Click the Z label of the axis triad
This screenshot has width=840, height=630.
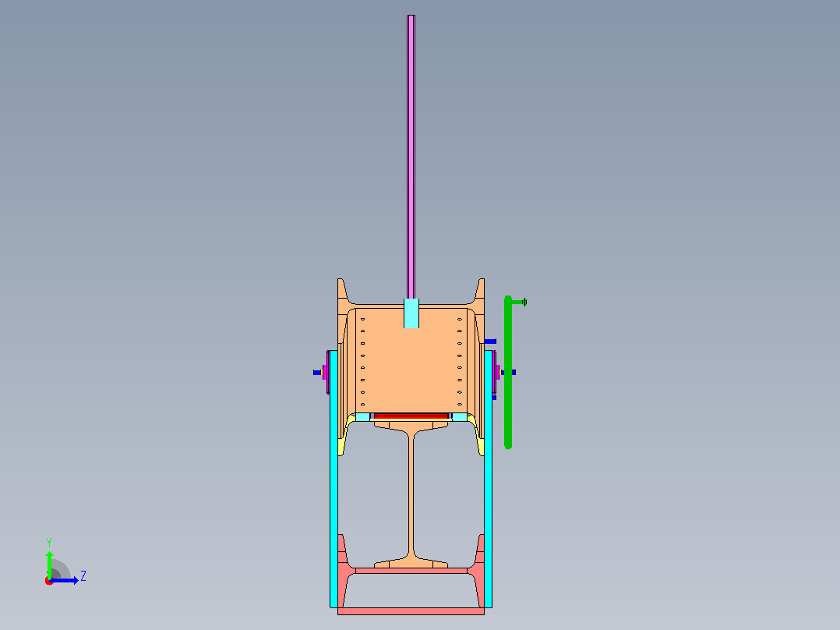tap(83, 576)
